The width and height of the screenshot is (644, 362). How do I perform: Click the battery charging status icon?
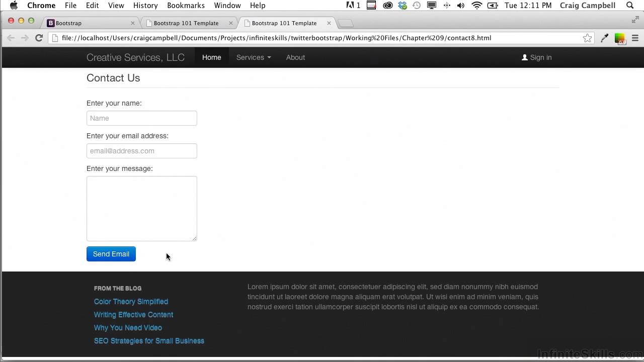coord(493,6)
